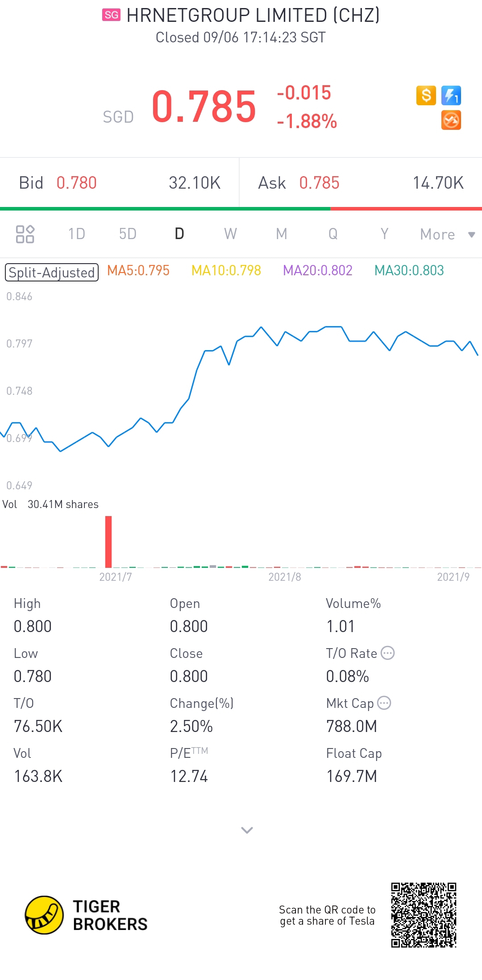Viewport: 482px width, 980px height.
Task: Tap the Change(%) value 2.50%
Action: [x=191, y=727]
